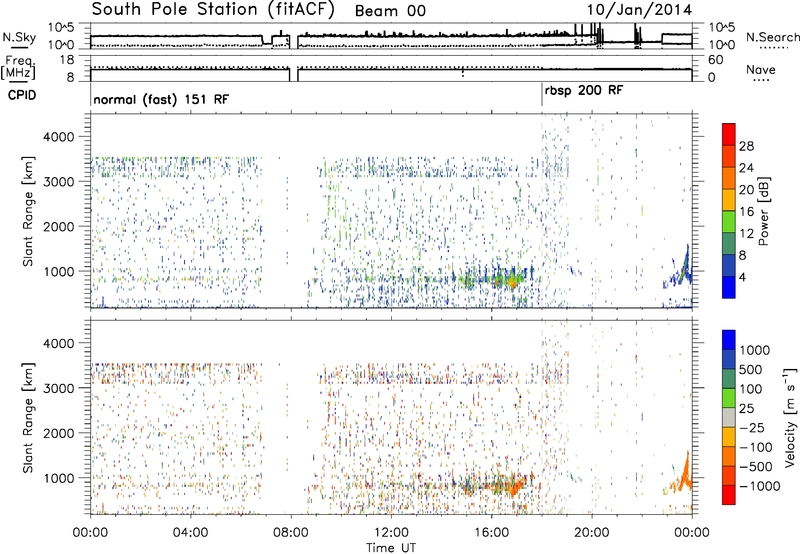Viewport: 800px width, 554px height.
Task: Click the red top segment of Power color bar
Action: point(729,134)
